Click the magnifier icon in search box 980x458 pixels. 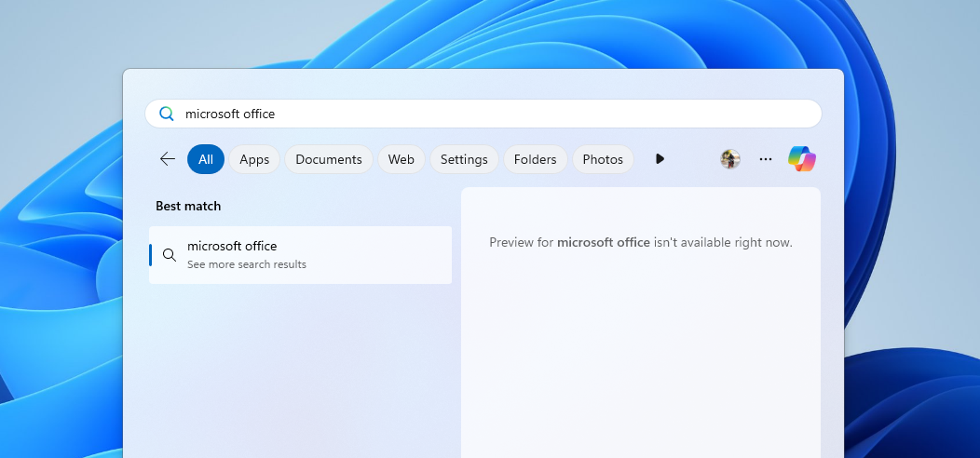click(x=167, y=114)
